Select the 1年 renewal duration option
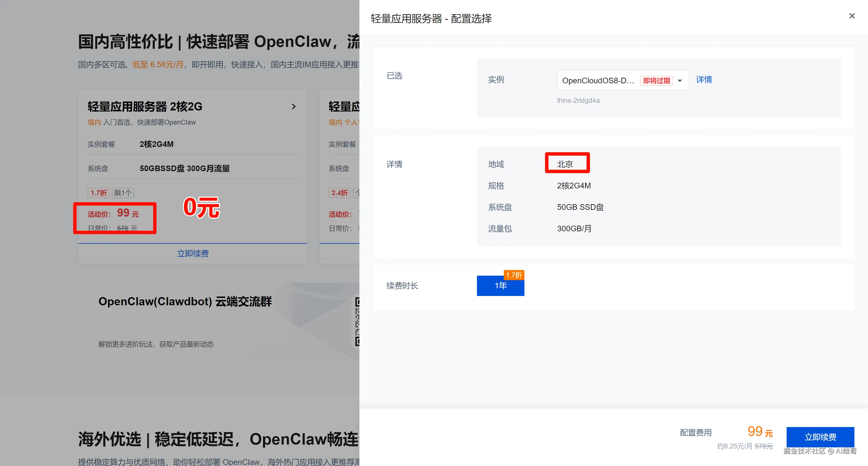This screenshot has width=868, height=466. click(500, 286)
